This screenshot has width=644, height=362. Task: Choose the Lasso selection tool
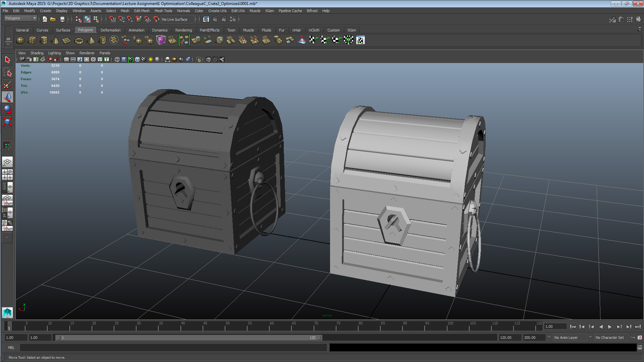(7, 72)
